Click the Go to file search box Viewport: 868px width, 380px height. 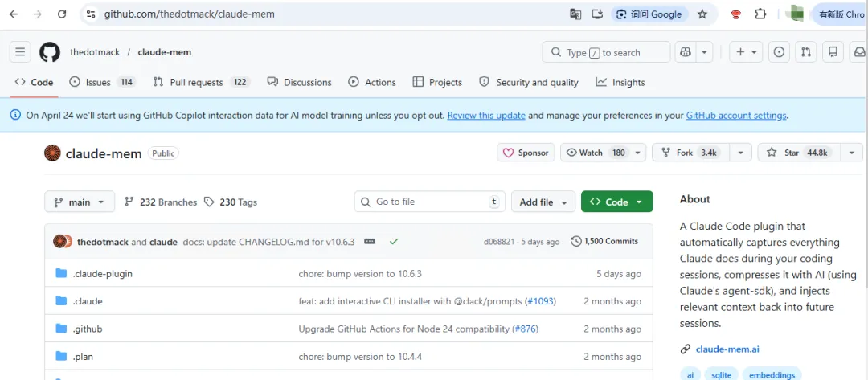click(429, 202)
